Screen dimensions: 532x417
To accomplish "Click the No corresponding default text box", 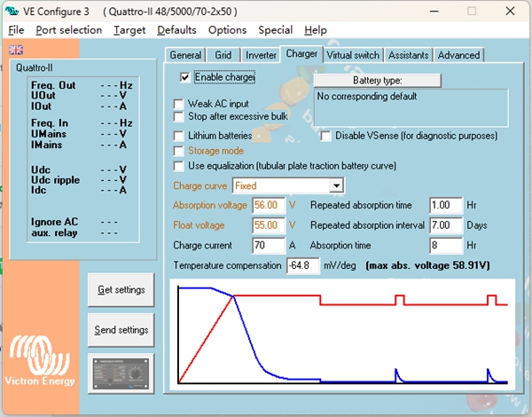I will click(x=411, y=107).
